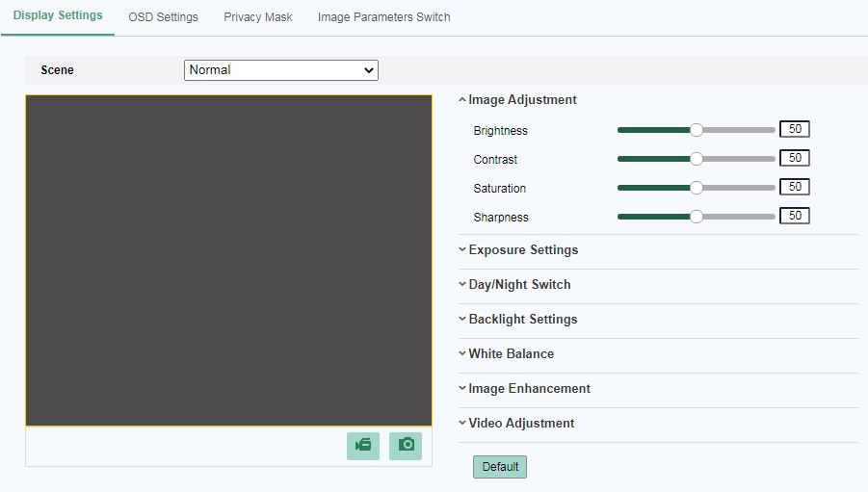
Task: Expand the White Balance section
Action: tap(511, 354)
